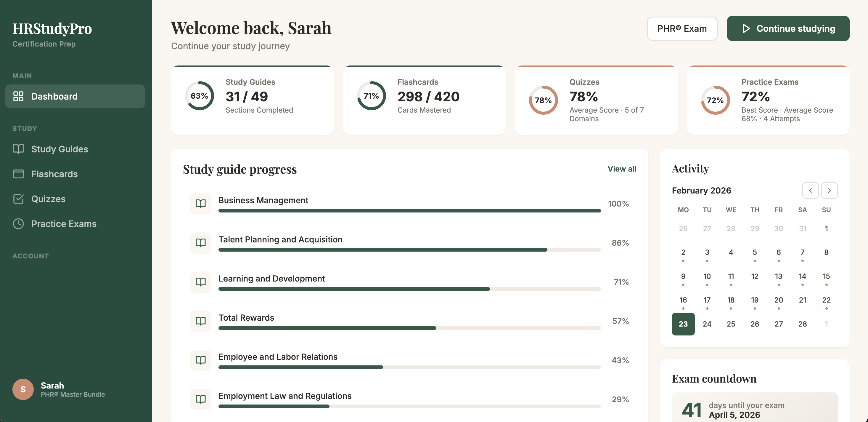Viewport: 868px width, 422px height.
Task: Open the PHR® Exam selector
Action: [682, 28]
